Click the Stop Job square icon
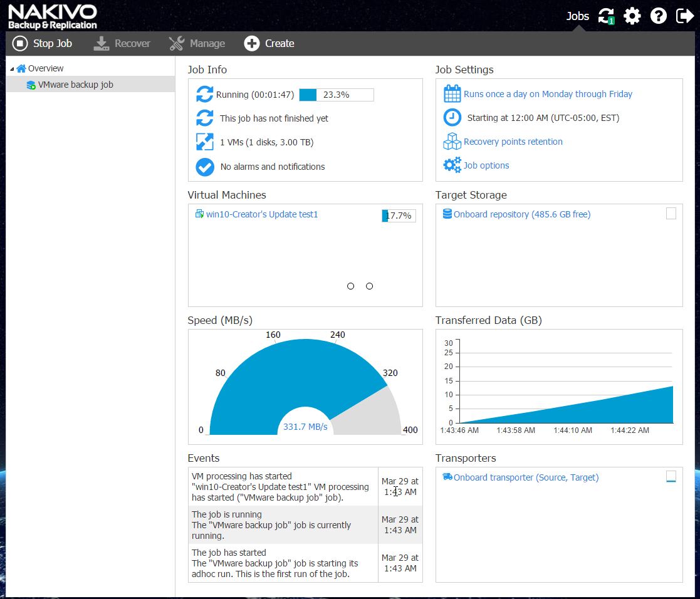The width and height of the screenshot is (700, 599). click(x=19, y=43)
